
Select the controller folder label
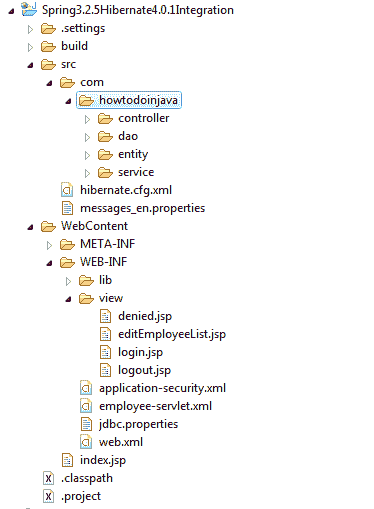pos(144,118)
